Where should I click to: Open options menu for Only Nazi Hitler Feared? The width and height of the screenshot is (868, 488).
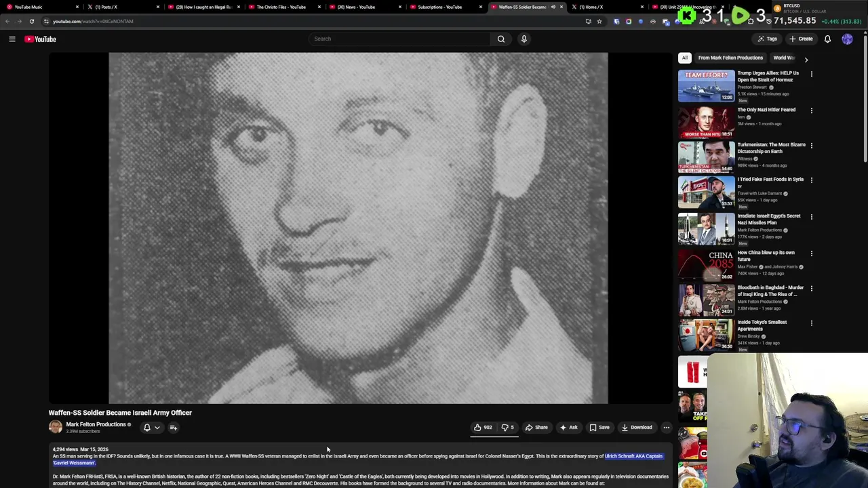812,110
